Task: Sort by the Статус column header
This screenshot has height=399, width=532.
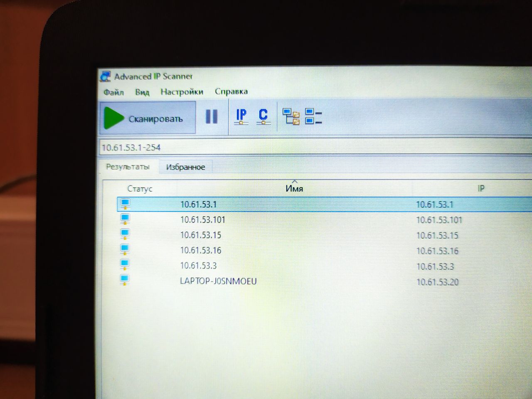Action: click(140, 189)
